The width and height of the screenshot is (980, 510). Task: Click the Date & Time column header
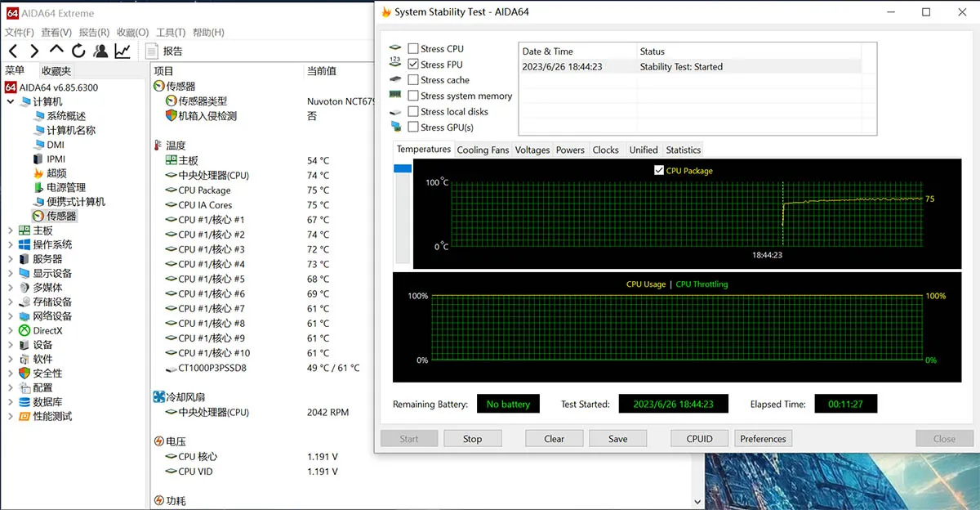[x=577, y=51]
